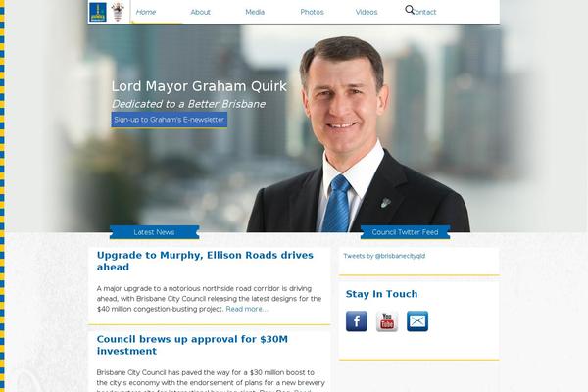This screenshot has height=392, width=588.
Task: Open Council brews up approval headline
Action: pyautogui.click(x=192, y=345)
